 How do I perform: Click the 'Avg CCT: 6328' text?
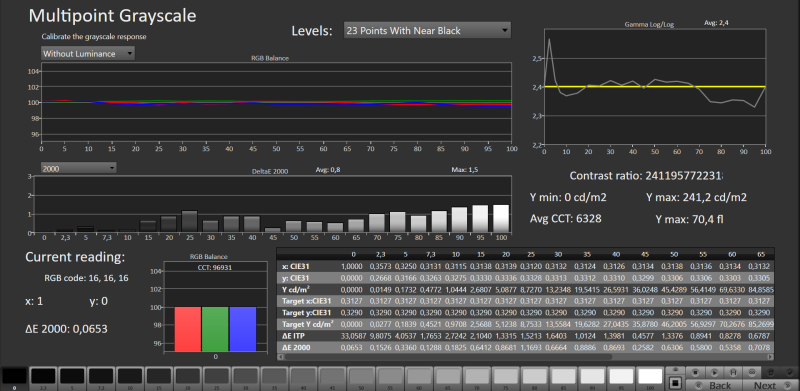pyautogui.click(x=566, y=218)
